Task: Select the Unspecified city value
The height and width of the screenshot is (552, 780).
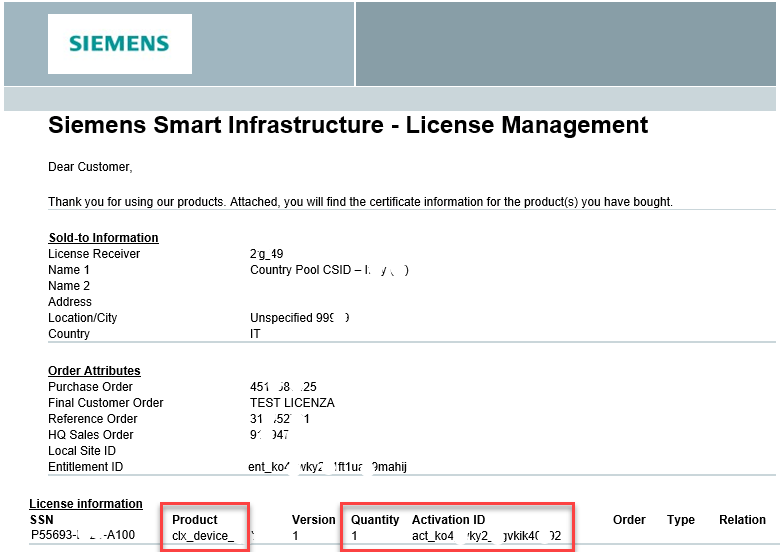Action: click(x=299, y=318)
